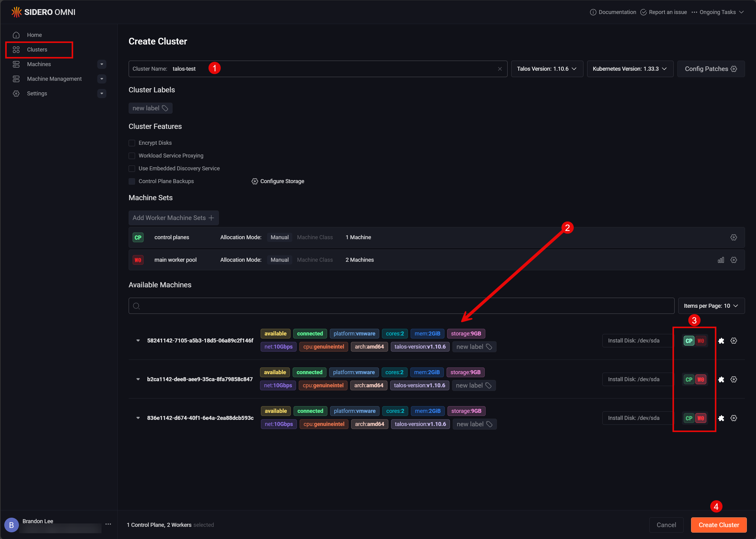Viewport: 756px width, 539px height.
Task: Open the Items per Page dropdown
Action: coord(711,305)
